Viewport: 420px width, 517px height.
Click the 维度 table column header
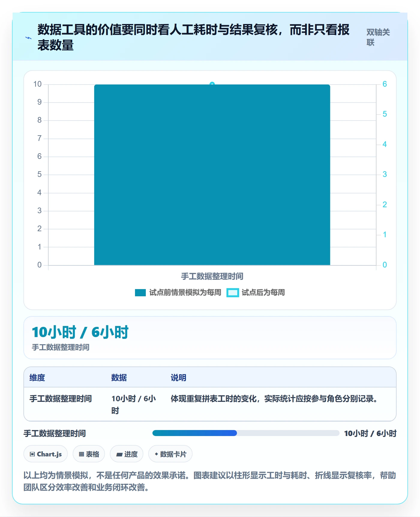coord(37,378)
